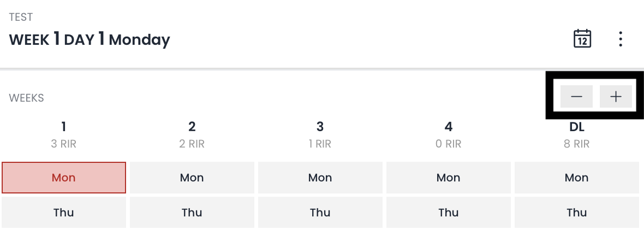This screenshot has height=235, width=644.
Task: Click the week 2 column header
Action: 192,134
